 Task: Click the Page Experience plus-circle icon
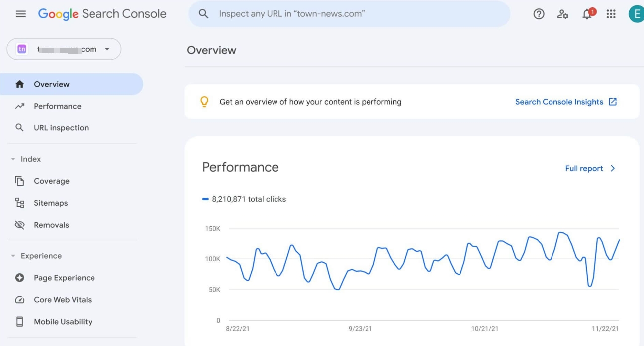[20, 278]
